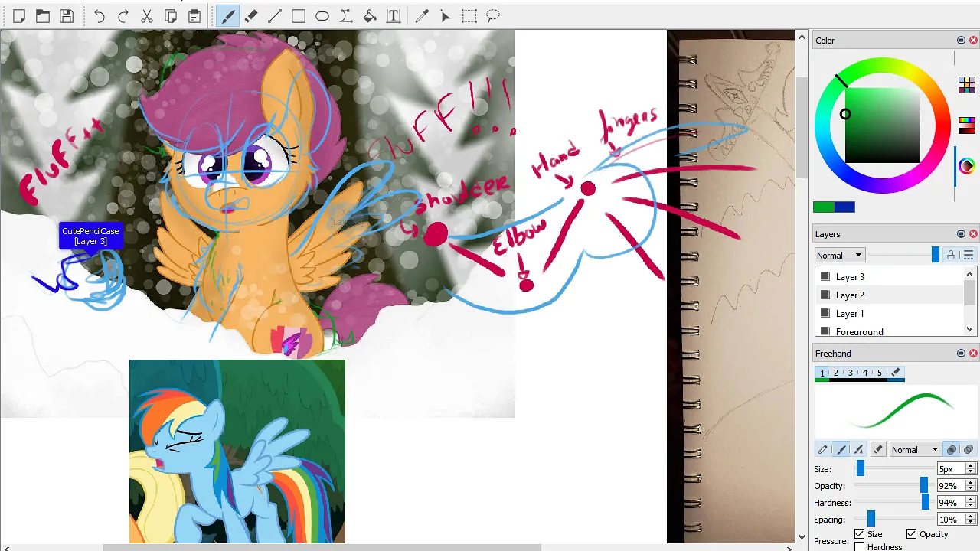Select brush preset 4

[x=865, y=373]
